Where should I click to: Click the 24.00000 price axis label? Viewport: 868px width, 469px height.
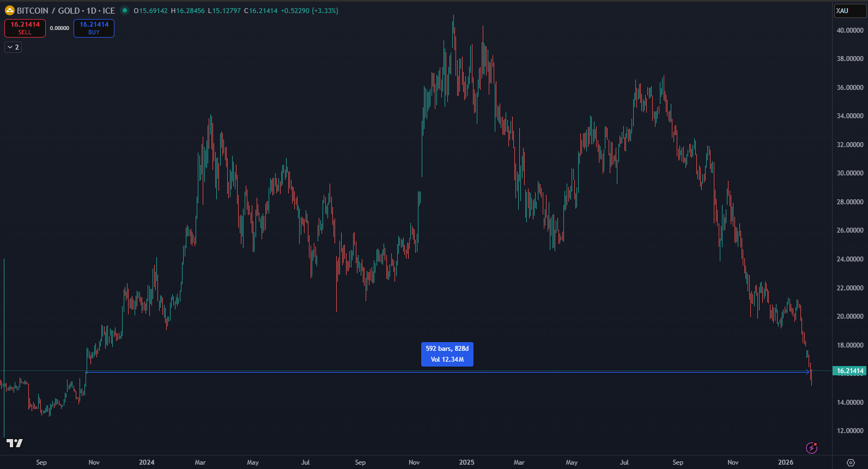[x=850, y=259]
